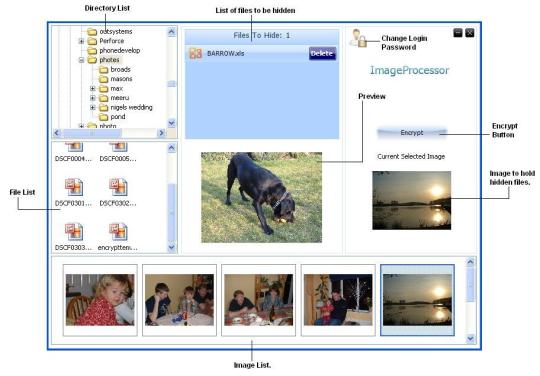540x376 pixels.
Task: Expand the max folder node
Action: [x=93, y=89]
